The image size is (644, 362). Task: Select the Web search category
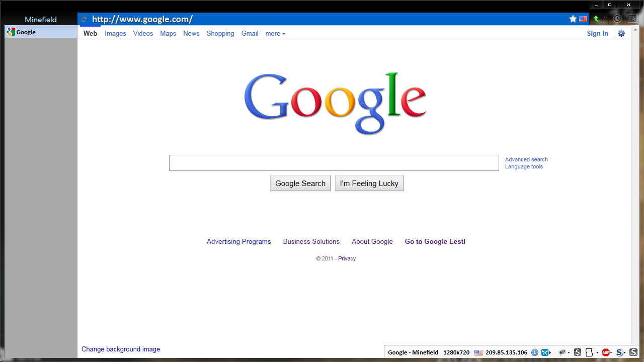91,33
